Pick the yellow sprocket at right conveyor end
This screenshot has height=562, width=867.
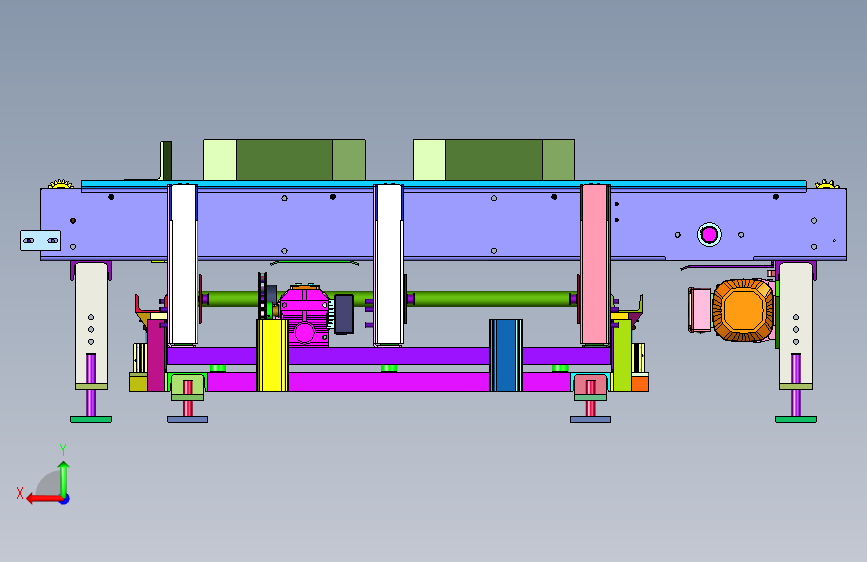[827, 184]
